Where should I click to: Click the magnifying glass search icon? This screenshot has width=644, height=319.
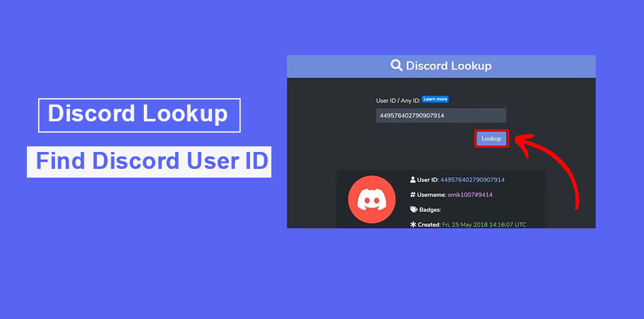point(396,65)
